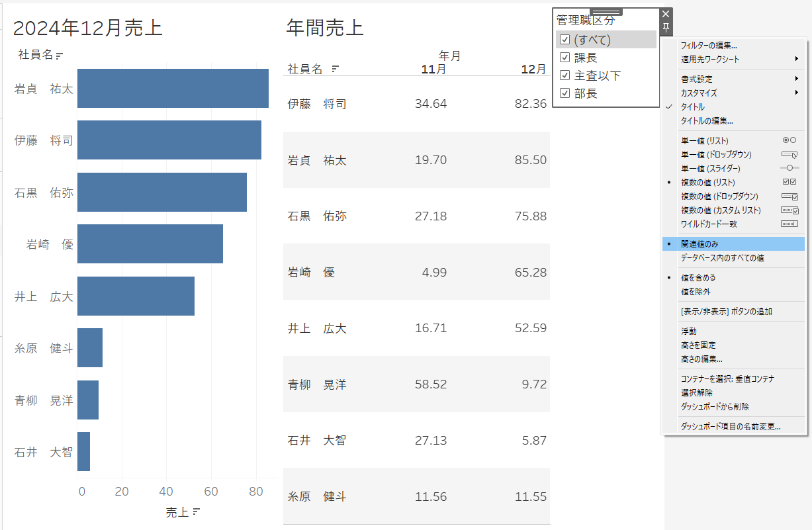Expand the 書式設定 submenu
The height and width of the screenshot is (530, 812).
click(733, 79)
